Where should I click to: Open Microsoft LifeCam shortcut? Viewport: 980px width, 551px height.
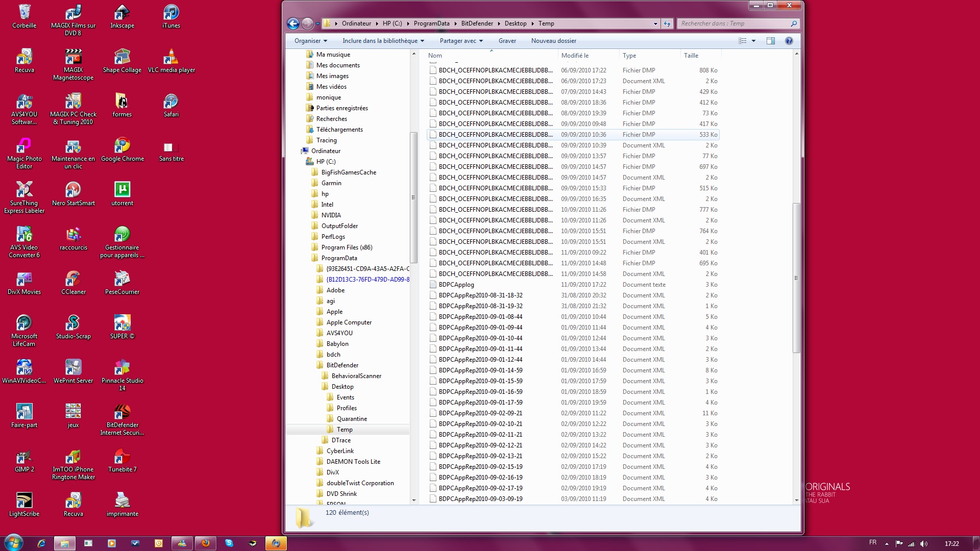pyautogui.click(x=24, y=331)
